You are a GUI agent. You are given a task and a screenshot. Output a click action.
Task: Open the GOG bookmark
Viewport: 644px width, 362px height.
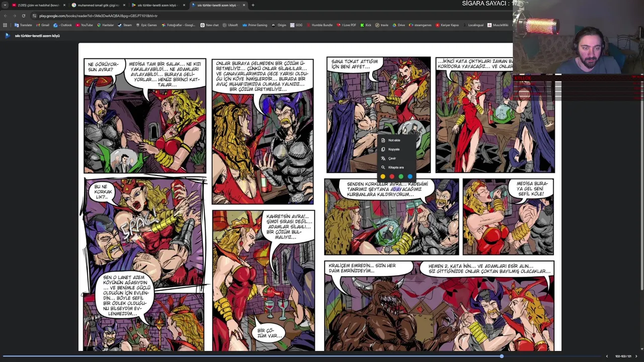[x=296, y=25]
